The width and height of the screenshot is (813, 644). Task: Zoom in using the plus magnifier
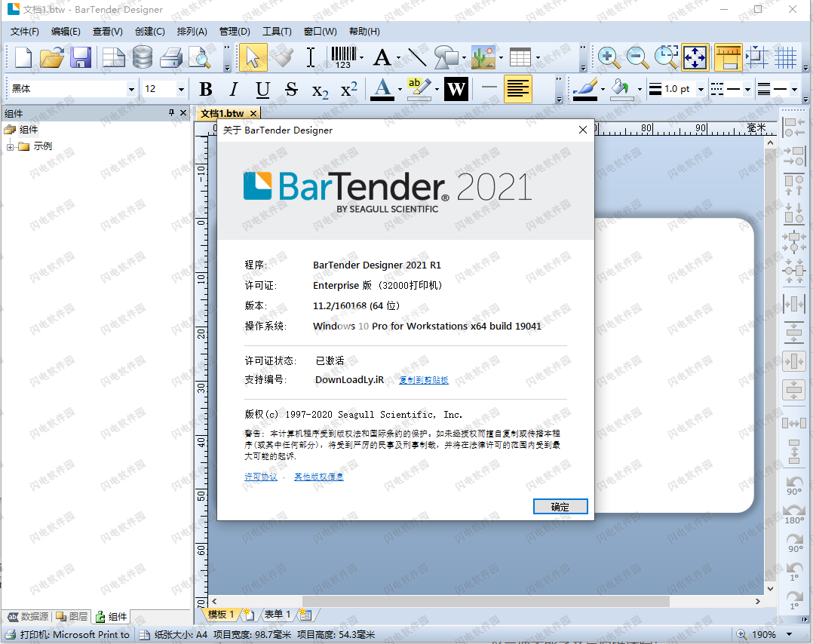pyautogui.click(x=609, y=57)
